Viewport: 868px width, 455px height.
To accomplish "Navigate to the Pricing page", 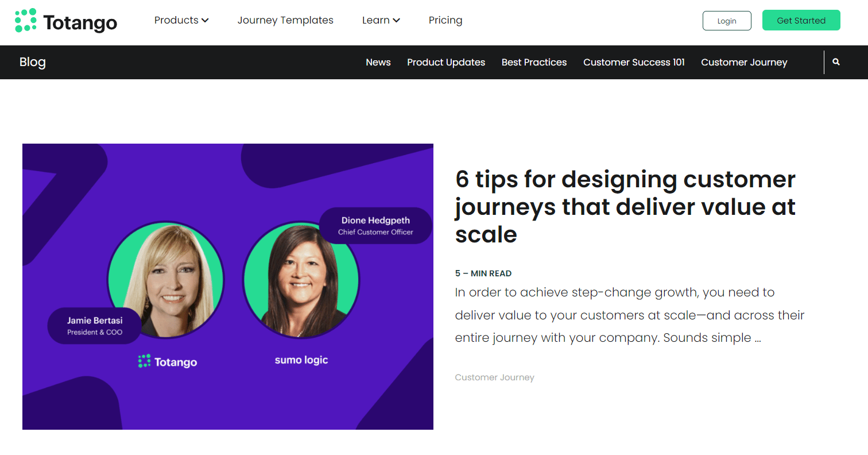I will pos(445,20).
